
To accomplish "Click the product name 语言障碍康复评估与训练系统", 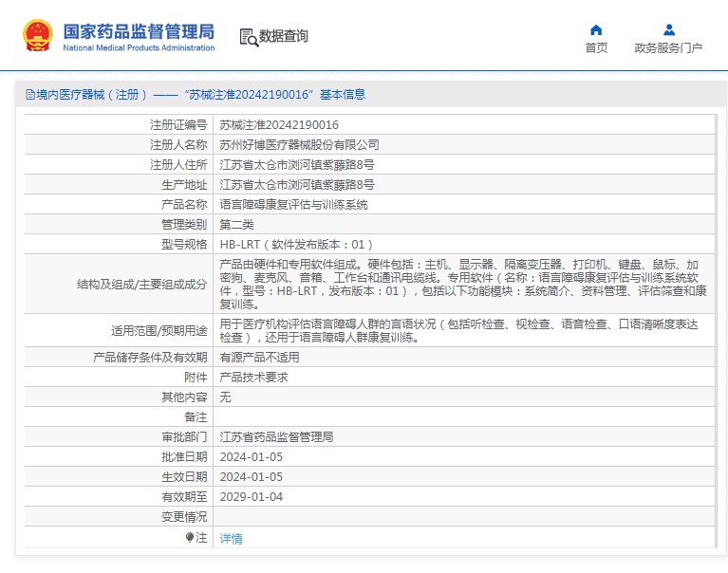I will tap(293, 204).
